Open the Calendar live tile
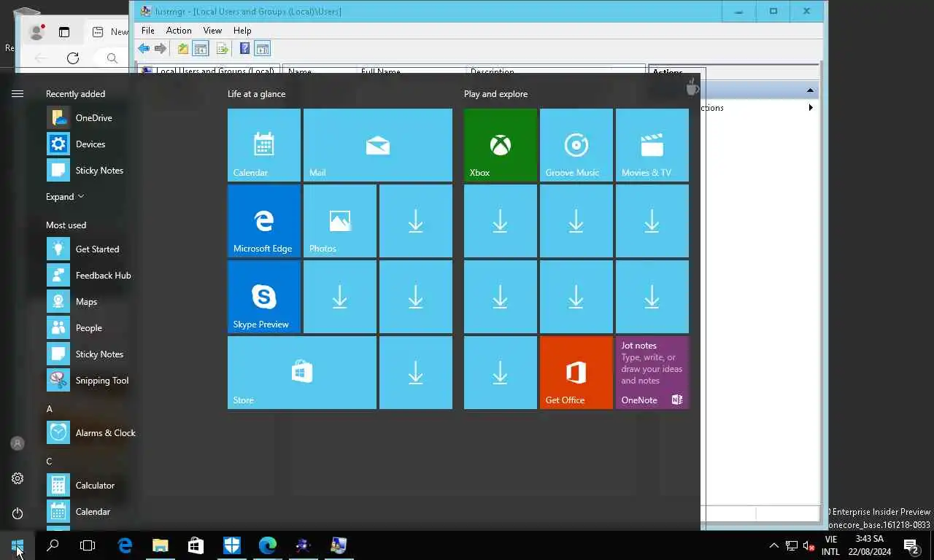The height and width of the screenshot is (560, 934). click(264, 145)
